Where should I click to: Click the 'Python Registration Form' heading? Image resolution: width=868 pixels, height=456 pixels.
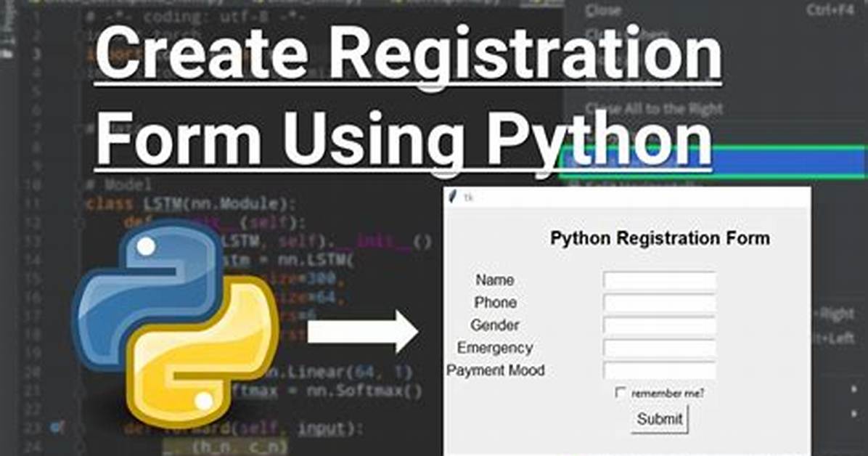point(659,238)
